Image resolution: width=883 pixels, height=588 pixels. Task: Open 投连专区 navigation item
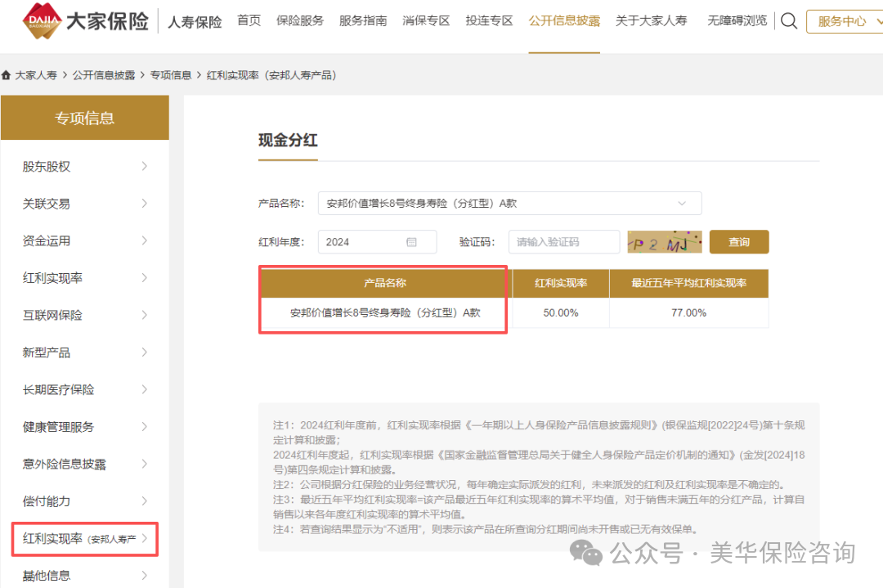pyautogui.click(x=489, y=21)
